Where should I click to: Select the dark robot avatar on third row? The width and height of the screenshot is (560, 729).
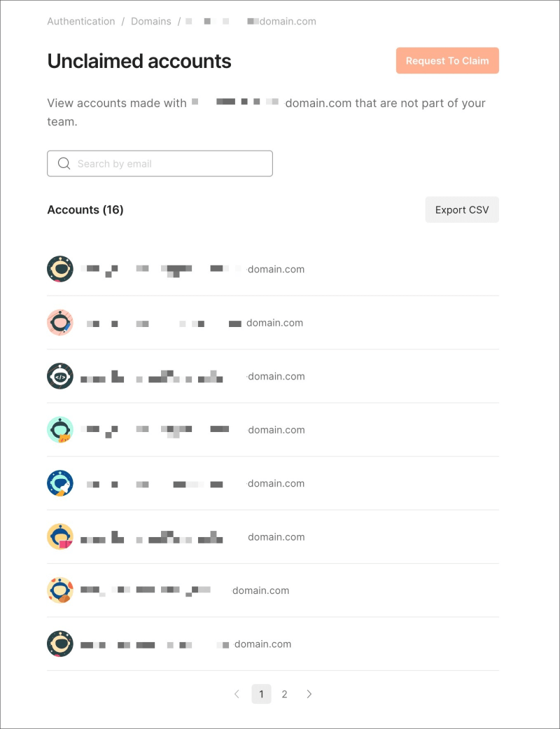click(59, 376)
